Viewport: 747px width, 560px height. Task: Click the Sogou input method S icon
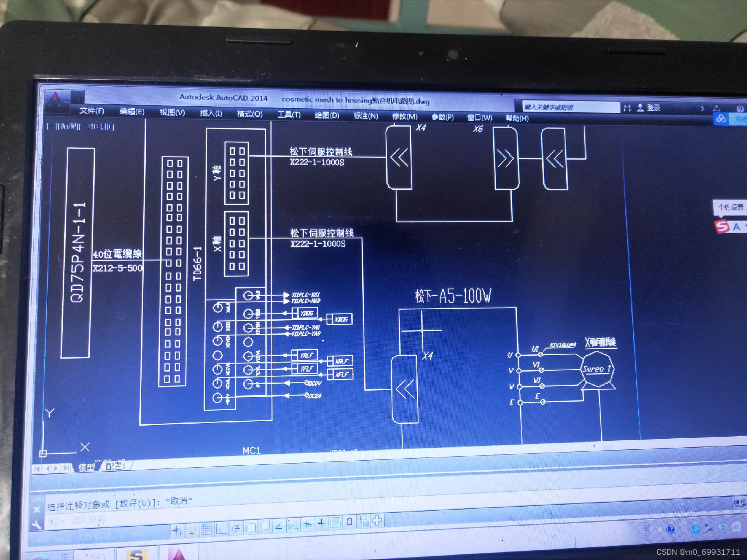(x=723, y=226)
